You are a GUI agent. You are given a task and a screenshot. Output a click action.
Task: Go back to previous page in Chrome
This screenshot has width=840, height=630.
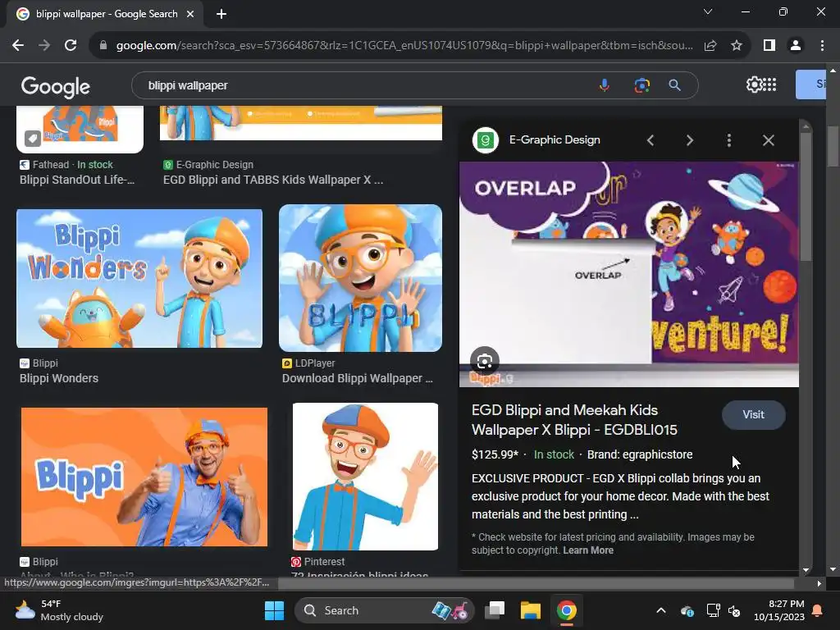18,46
